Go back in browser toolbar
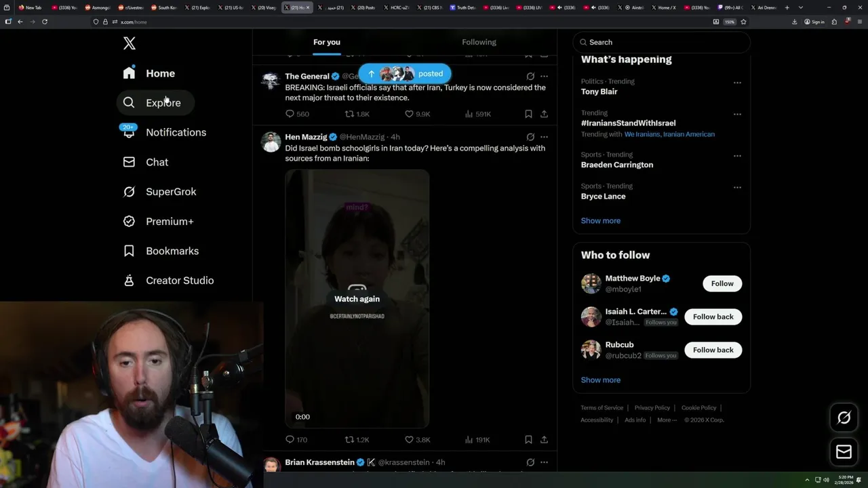 pos(20,22)
